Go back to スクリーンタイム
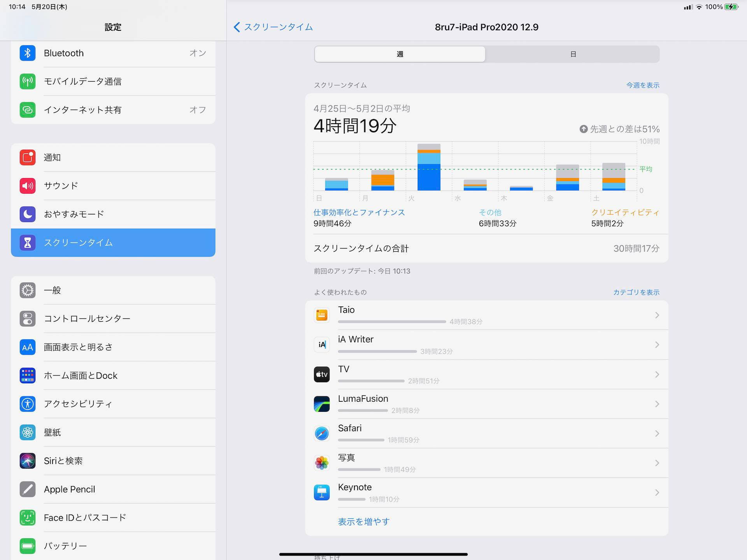The height and width of the screenshot is (560, 747). coord(273,27)
